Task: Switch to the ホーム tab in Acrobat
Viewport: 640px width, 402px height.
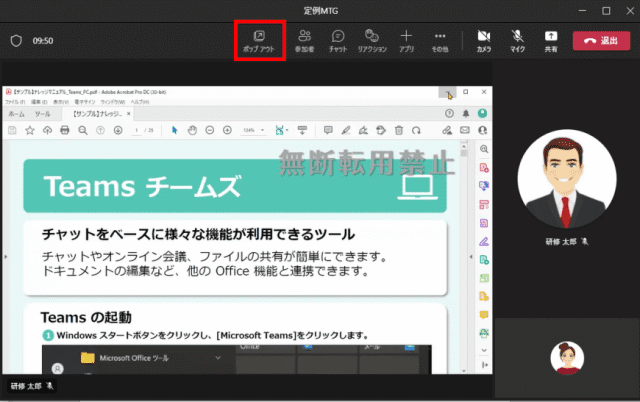Action: click(17, 114)
